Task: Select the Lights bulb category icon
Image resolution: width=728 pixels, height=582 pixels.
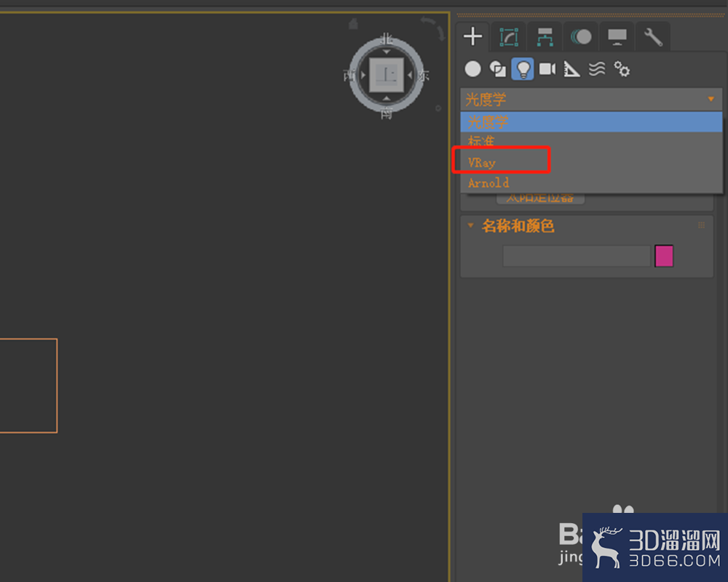Action: tap(523, 69)
